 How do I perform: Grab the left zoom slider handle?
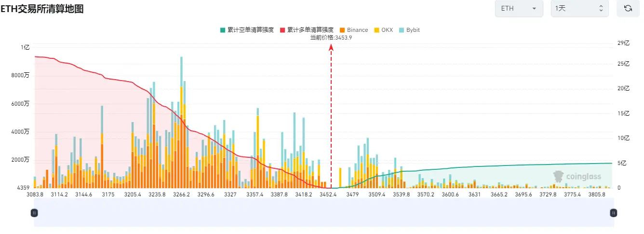click(x=34, y=212)
